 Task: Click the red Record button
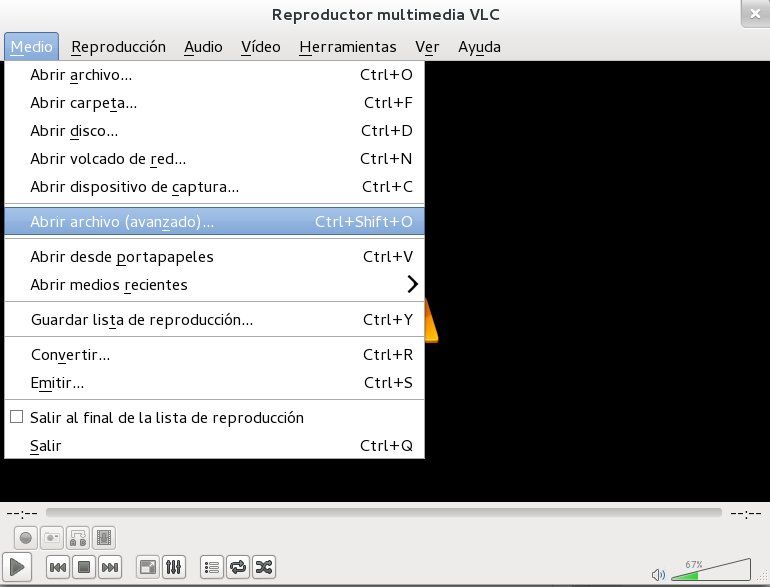pos(26,538)
